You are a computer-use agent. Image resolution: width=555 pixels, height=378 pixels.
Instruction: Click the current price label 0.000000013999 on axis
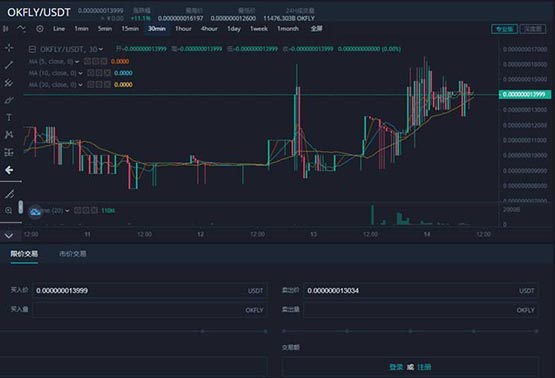[525, 94]
